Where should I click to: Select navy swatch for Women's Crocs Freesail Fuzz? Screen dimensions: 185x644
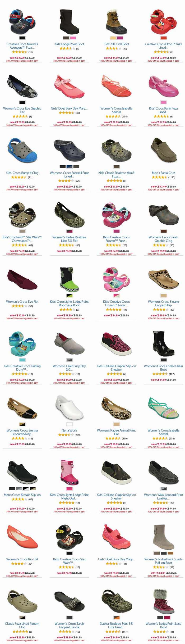pyautogui.click(x=69, y=167)
